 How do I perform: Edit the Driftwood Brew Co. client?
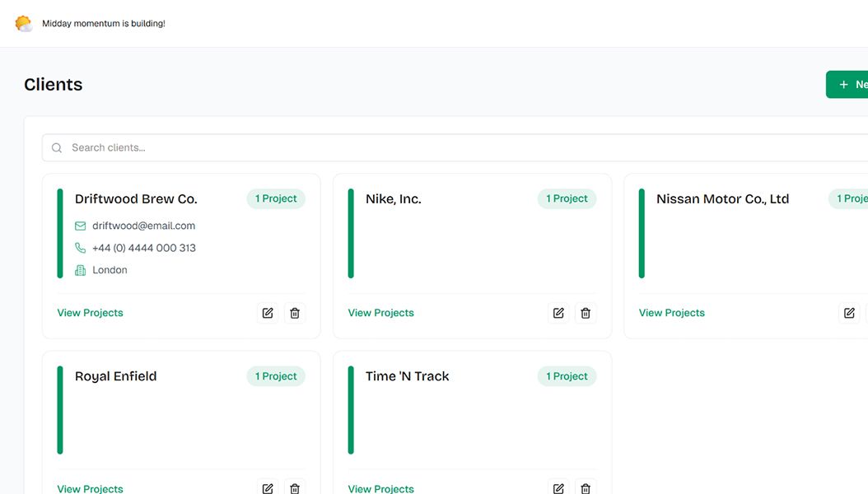pos(268,313)
